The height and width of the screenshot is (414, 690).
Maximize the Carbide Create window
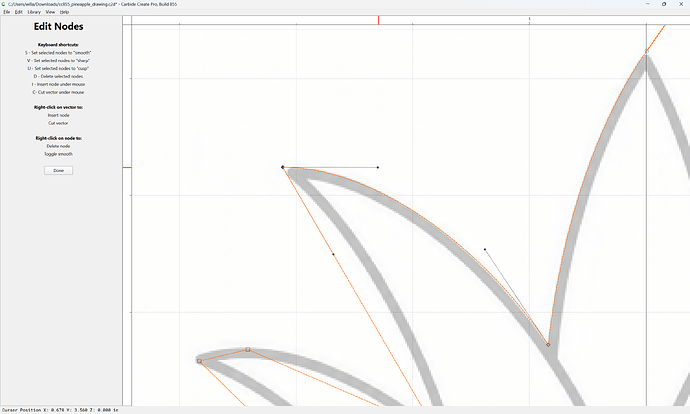(x=664, y=4)
